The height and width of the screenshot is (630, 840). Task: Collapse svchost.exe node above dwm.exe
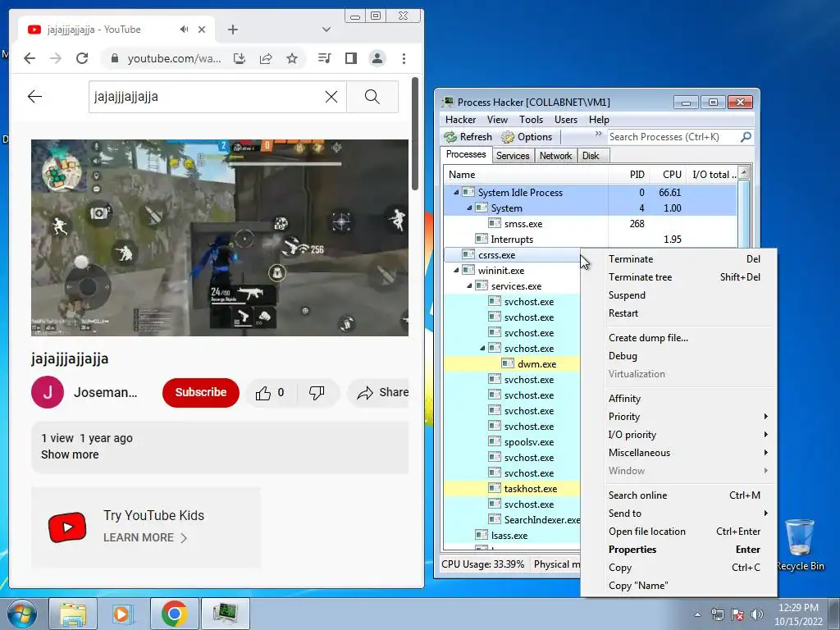click(x=482, y=348)
